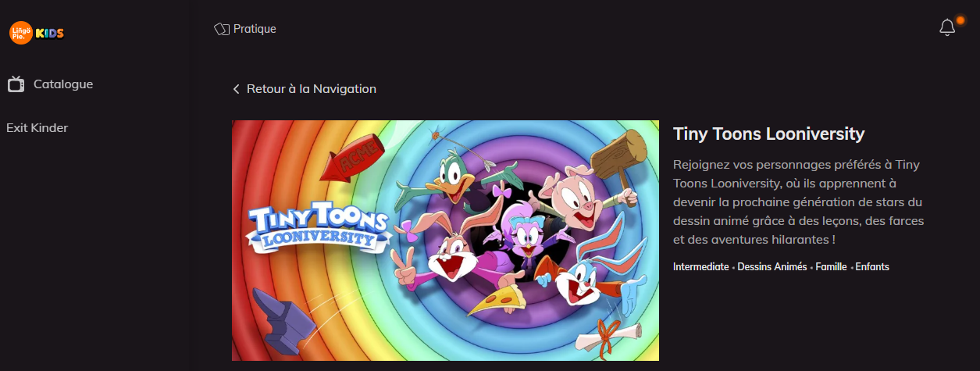Select the Enfants genre tag

(x=872, y=267)
